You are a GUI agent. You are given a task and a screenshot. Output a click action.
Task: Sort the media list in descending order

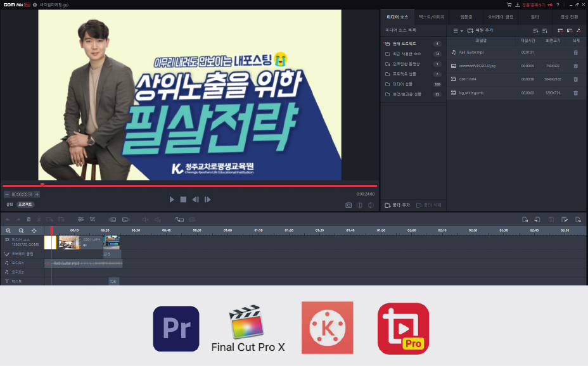click(545, 31)
